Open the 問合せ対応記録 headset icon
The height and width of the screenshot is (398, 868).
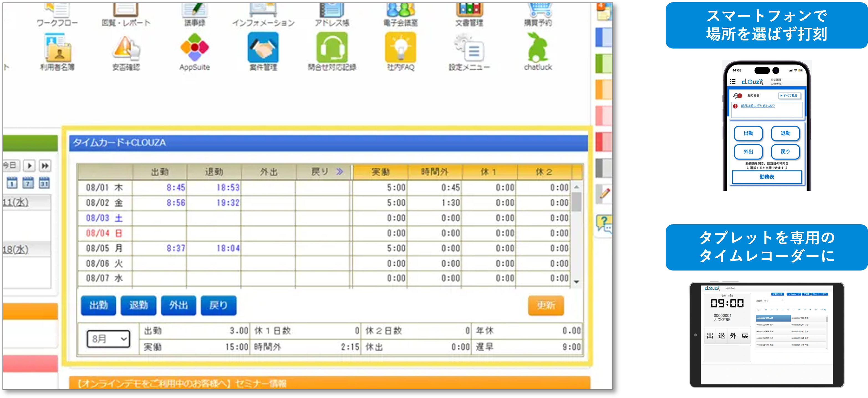[x=332, y=52]
